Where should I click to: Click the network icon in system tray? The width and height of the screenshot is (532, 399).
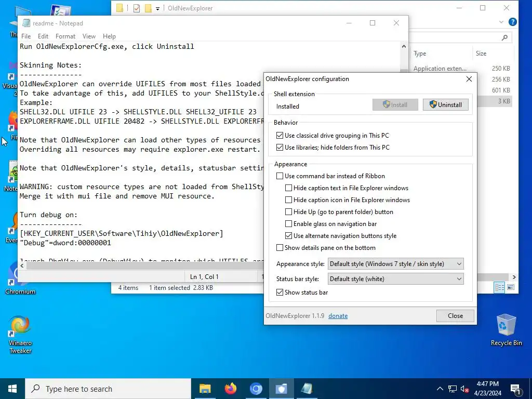point(453,389)
